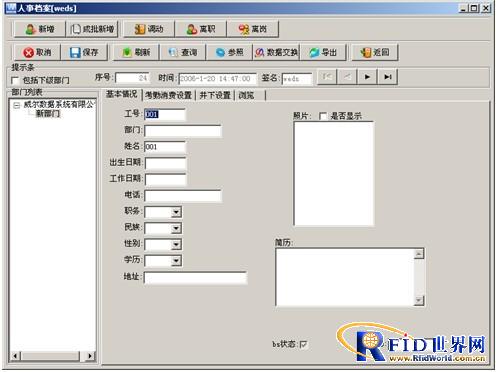Switch to the 考勤消费设置 tab
496x372 pixels.
coord(168,95)
